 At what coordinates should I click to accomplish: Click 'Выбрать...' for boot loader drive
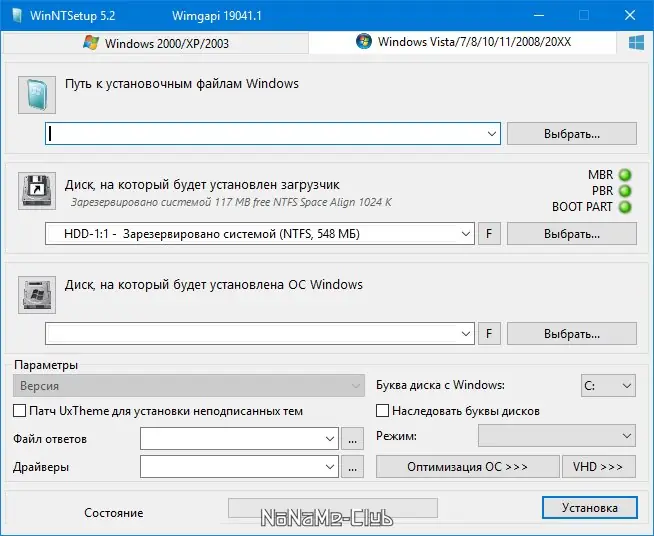[x=572, y=234]
